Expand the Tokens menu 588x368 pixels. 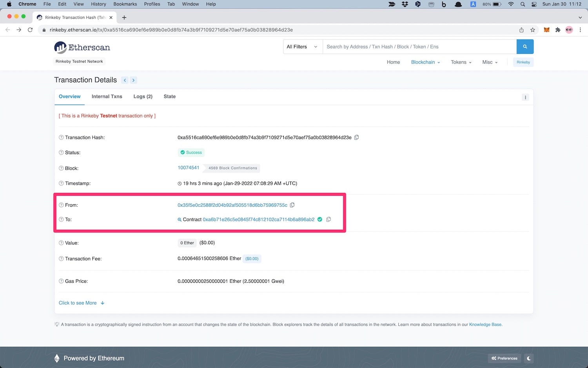click(x=461, y=62)
